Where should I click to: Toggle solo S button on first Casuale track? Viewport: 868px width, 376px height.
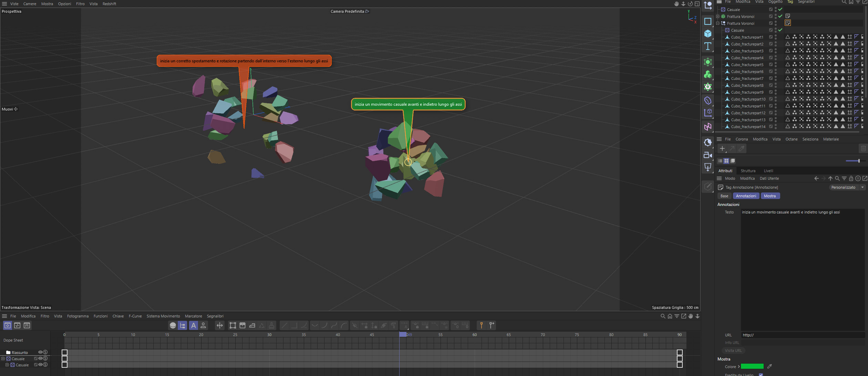45,358
